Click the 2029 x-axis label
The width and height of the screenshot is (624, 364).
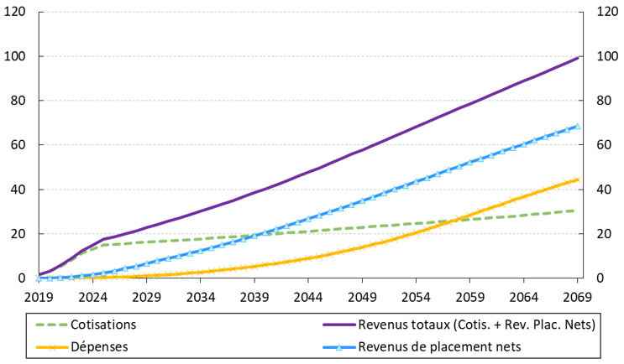pyautogui.click(x=146, y=297)
